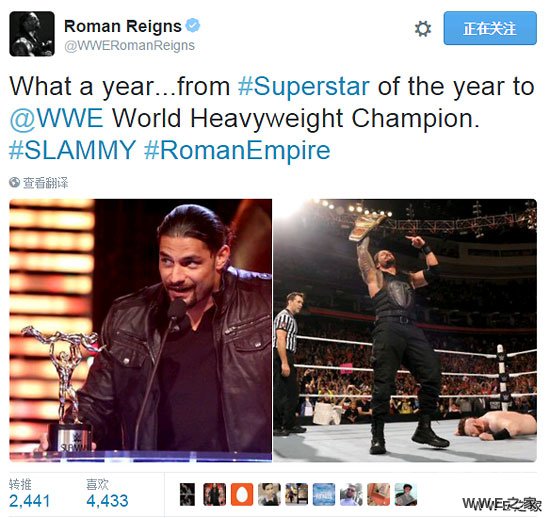
Task: Click the orange egg avatar
Action: coord(242,494)
